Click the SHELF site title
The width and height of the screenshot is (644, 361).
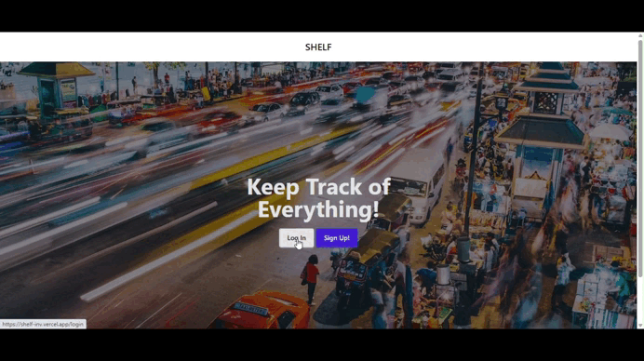318,47
